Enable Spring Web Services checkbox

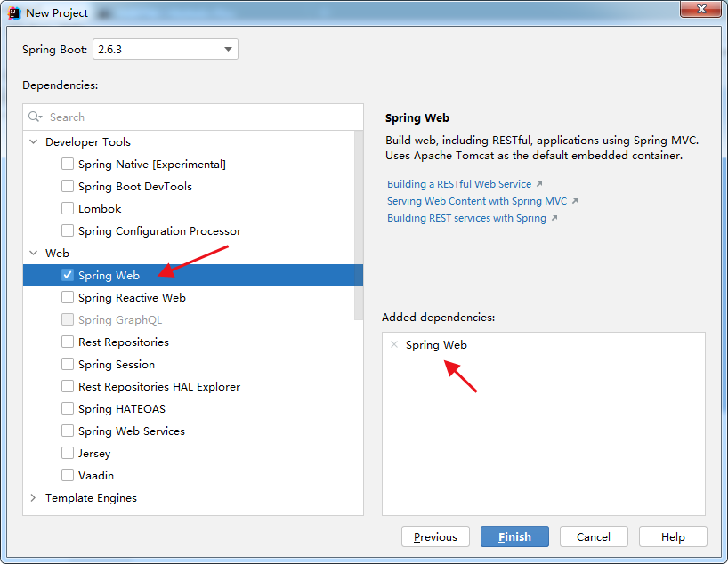(68, 431)
